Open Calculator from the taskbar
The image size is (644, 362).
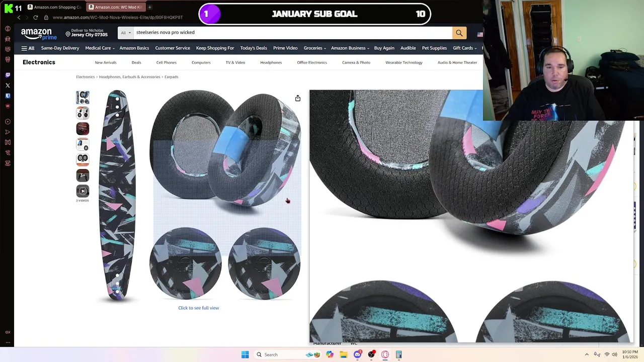[398, 354]
